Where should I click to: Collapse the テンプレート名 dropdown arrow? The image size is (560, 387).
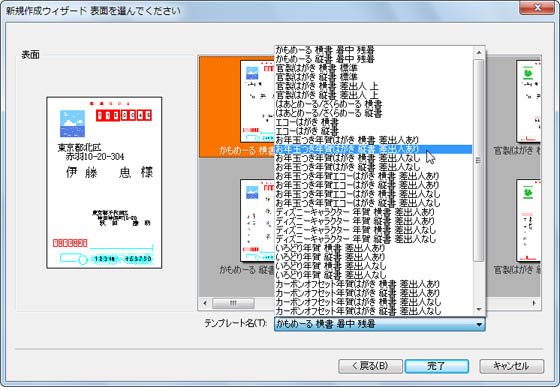pyautogui.click(x=479, y=325)
